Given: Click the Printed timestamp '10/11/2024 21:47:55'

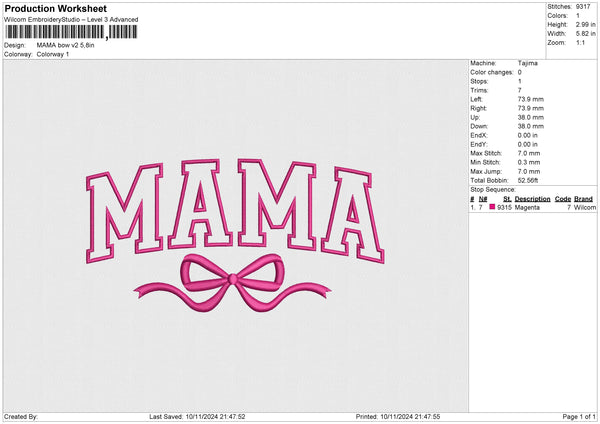Looking at the screenshot, I should (x=410, y=417).
